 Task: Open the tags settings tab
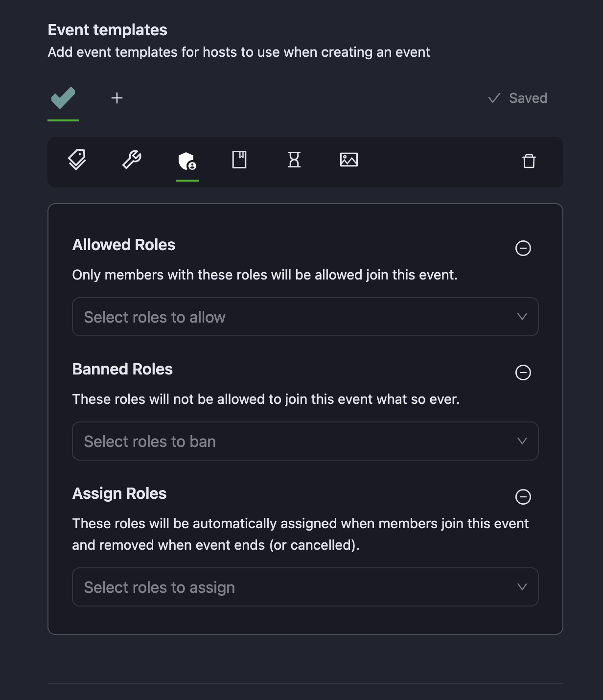77,160
